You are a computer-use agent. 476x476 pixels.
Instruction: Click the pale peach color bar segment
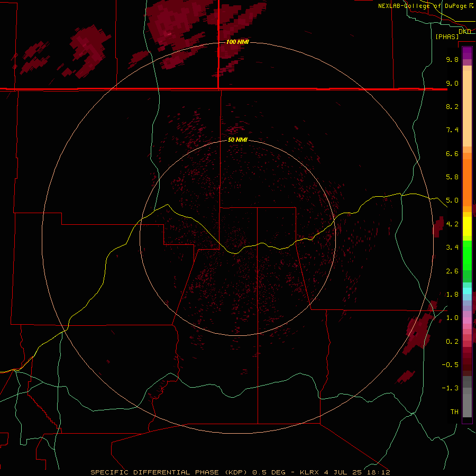(467, 108)
